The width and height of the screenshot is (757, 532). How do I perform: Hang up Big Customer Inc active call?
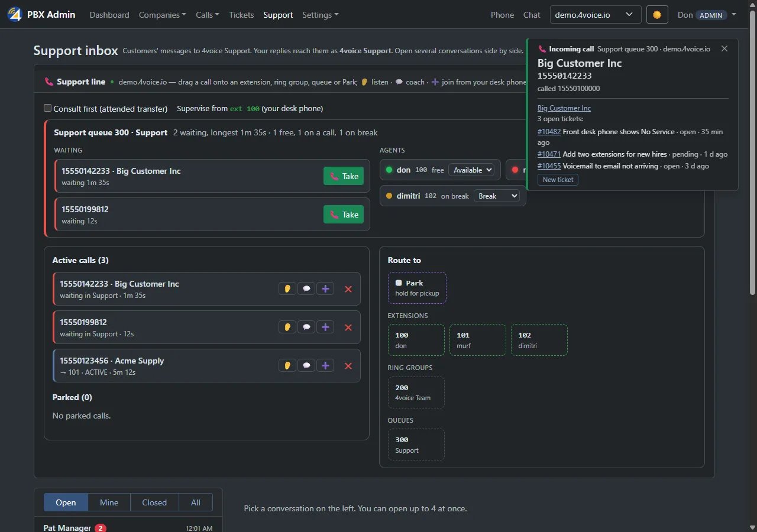348,289
